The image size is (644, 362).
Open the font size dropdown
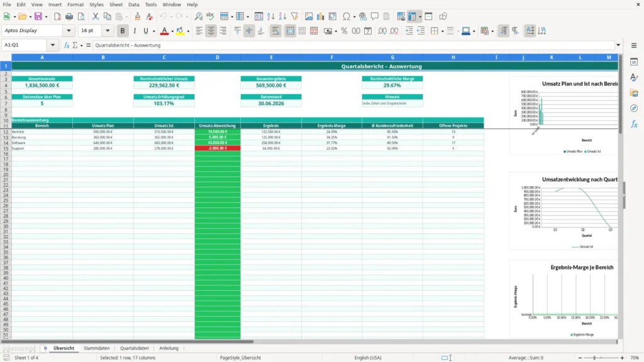108,31
